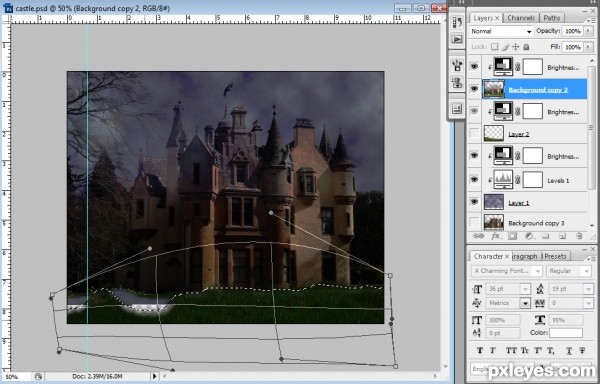Open the Opacity slider arrow
This screenshot has height=384, width=600.
click(589, 31)
